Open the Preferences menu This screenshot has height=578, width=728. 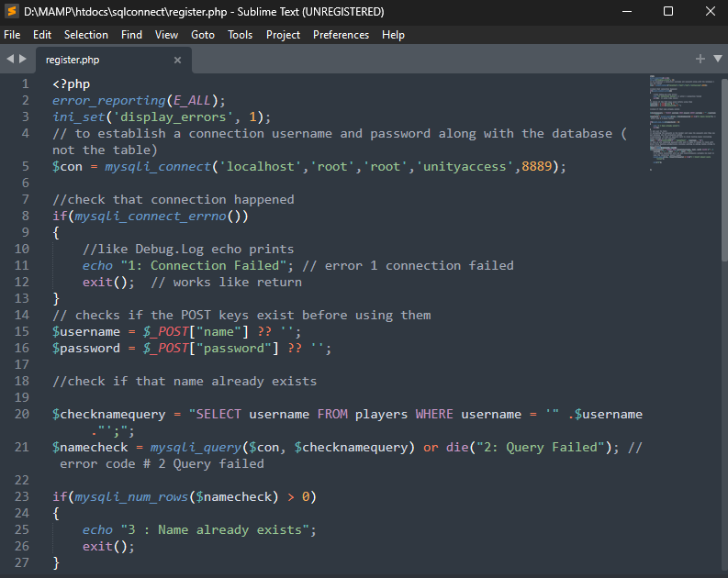click(x=341, y=35)
